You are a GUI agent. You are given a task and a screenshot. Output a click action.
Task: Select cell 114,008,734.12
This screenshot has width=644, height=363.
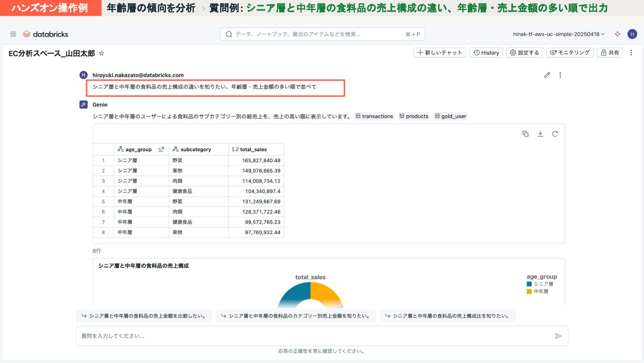tap(256, 181)
